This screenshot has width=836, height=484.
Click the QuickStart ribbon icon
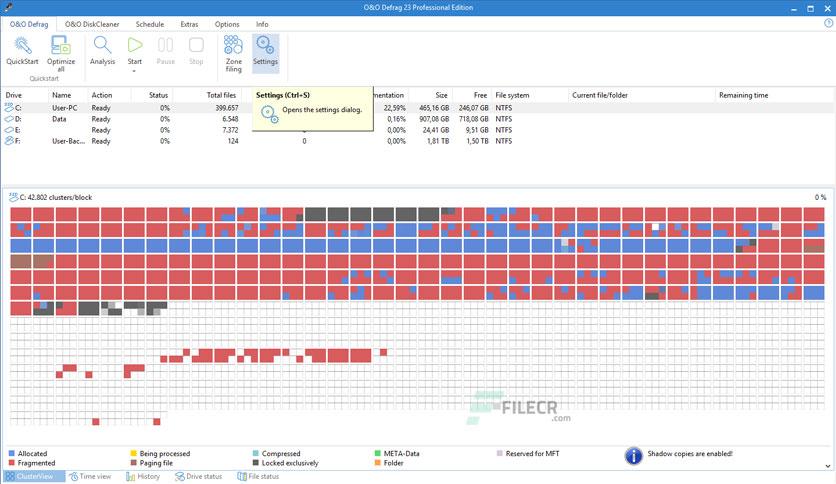[22, 46]
